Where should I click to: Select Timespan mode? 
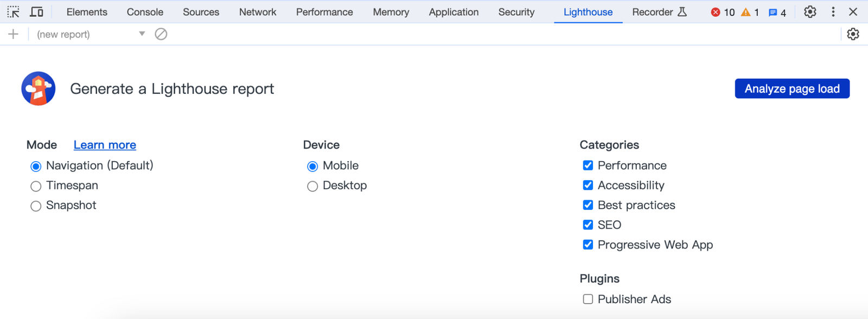point(36,186)
